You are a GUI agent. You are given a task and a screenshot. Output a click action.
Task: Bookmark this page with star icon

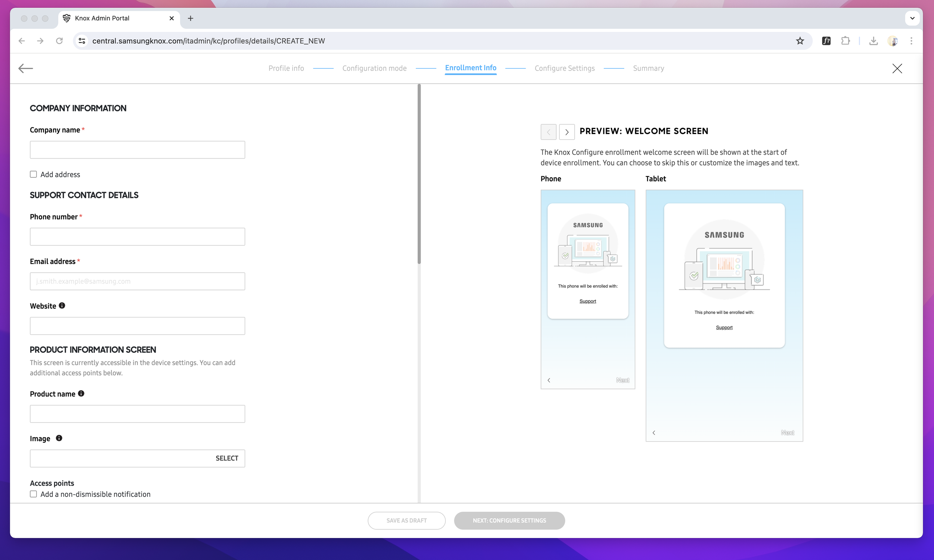point(800,41)
